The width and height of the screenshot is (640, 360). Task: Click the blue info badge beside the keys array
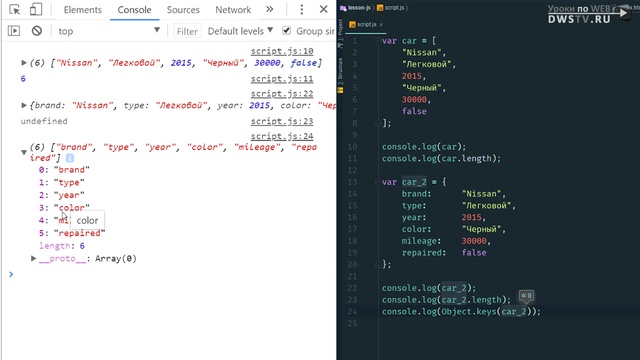70,158
